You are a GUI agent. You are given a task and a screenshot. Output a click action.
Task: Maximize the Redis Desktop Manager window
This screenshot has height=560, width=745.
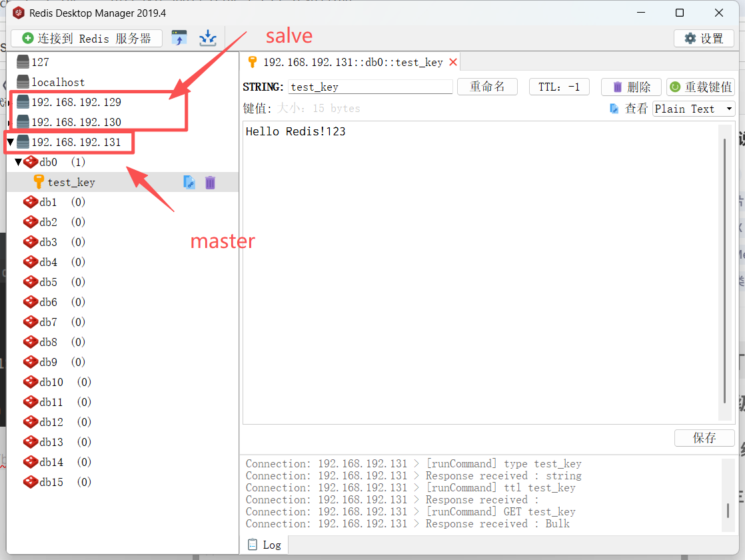680,13
